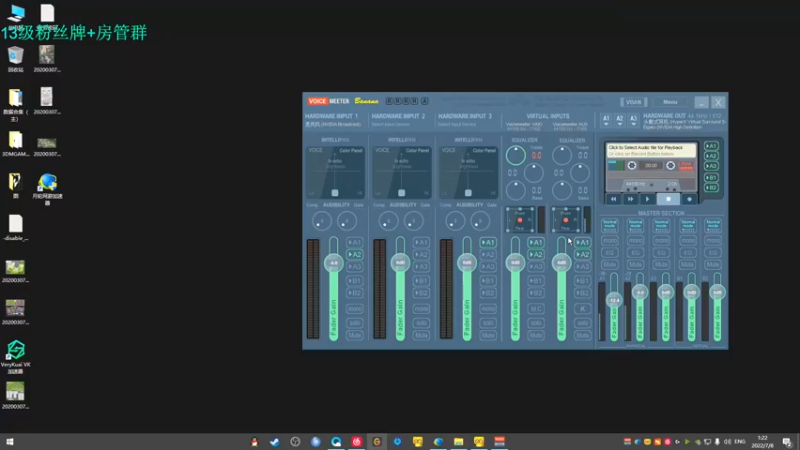Toggle solo on Hardware Input 2
Screen dimensions: 800x450
click(421, 323)
